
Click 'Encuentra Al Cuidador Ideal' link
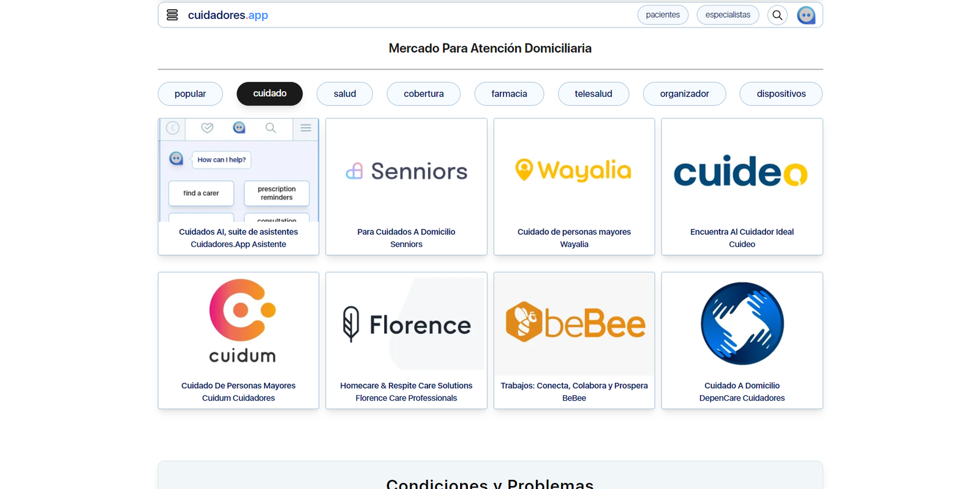coord(742,232)
